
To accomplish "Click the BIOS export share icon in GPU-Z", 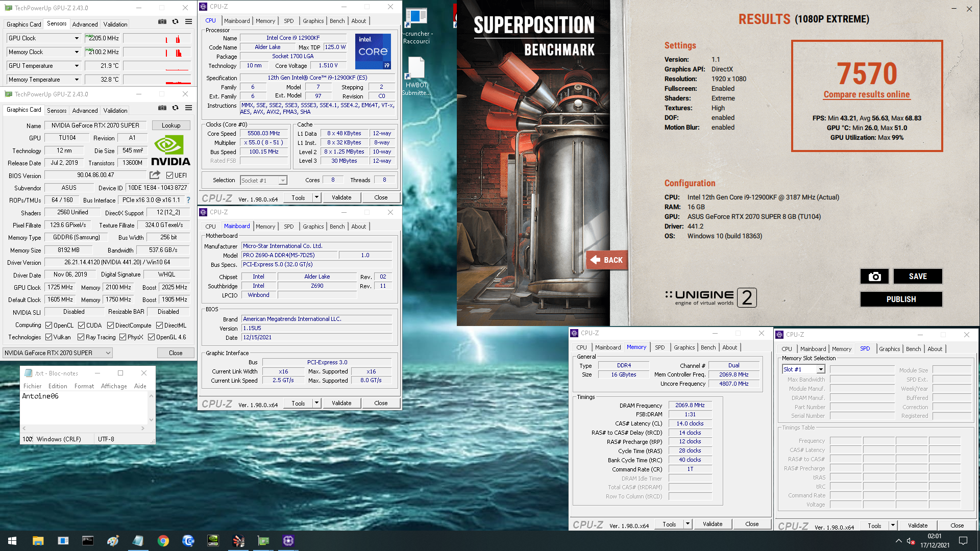I will pos(155,175).
